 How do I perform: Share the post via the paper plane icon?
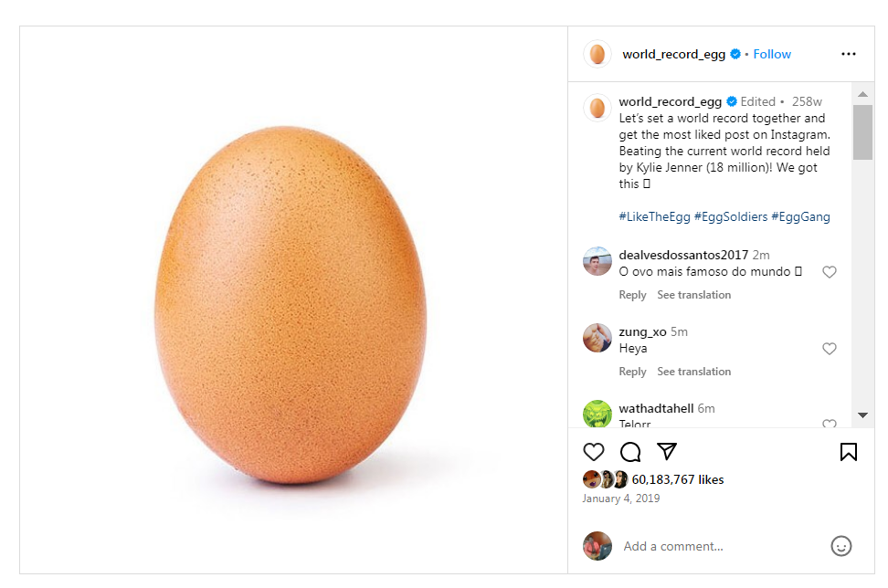click(x=667, y=452)
